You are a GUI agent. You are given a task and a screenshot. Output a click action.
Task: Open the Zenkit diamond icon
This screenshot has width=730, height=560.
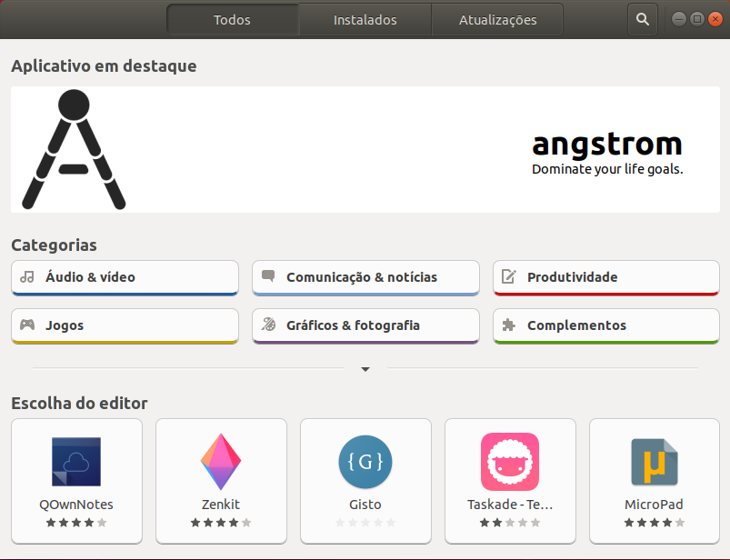[221, 462]
